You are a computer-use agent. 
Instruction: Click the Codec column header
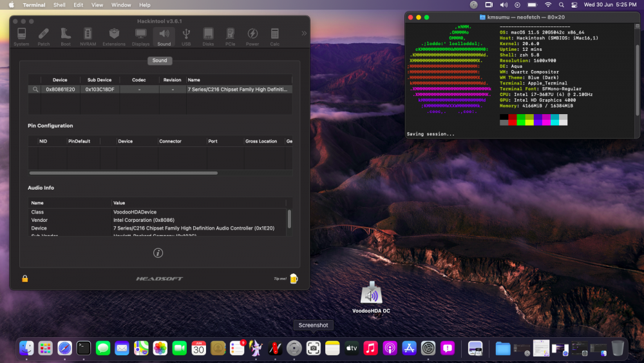pyautogui.click(x=139, y=80)
